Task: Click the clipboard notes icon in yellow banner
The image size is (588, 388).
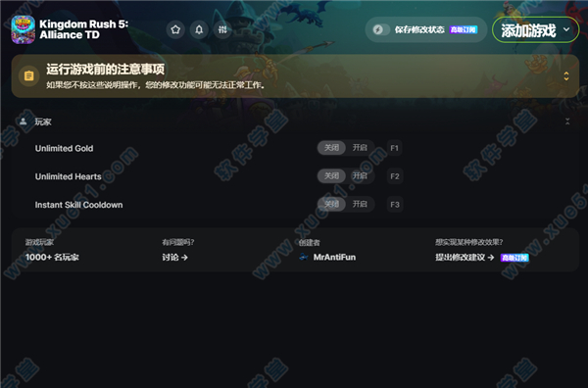Action: click(x=28, y=75)
